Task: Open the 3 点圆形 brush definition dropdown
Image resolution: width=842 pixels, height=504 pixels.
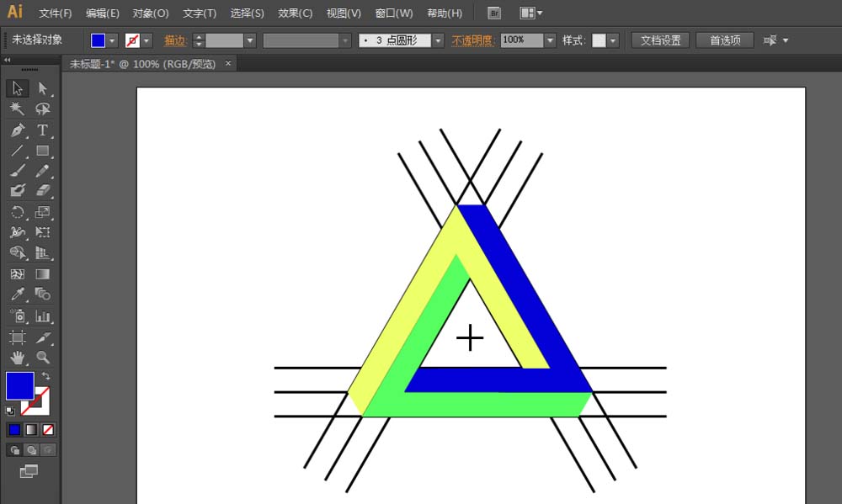Action: click(x=437, y=40)
